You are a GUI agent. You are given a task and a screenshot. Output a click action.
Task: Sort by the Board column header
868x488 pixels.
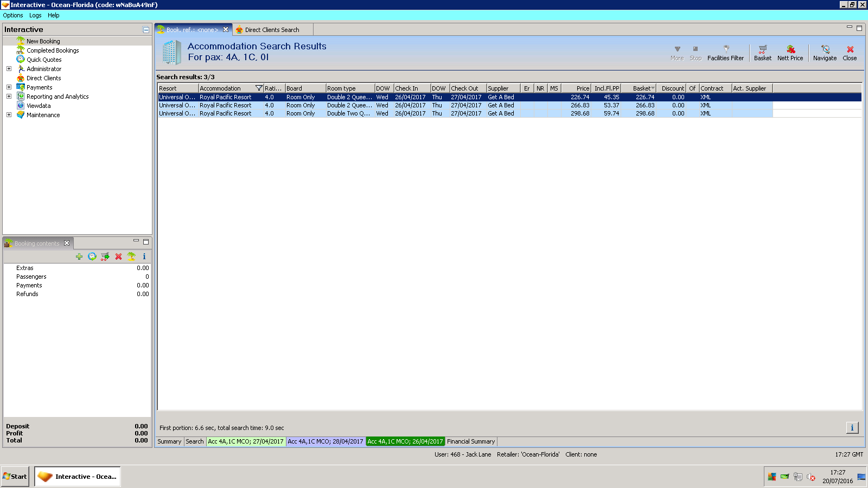305,88
